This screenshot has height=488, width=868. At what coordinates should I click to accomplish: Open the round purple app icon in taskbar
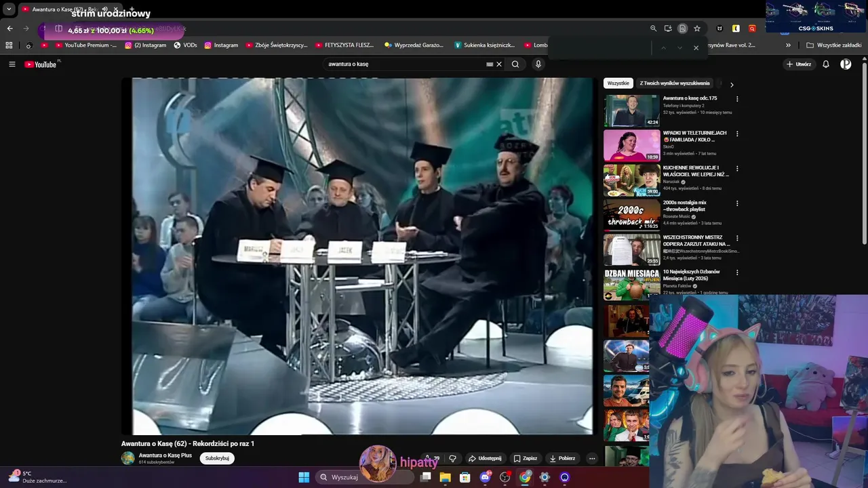point(564,477)
